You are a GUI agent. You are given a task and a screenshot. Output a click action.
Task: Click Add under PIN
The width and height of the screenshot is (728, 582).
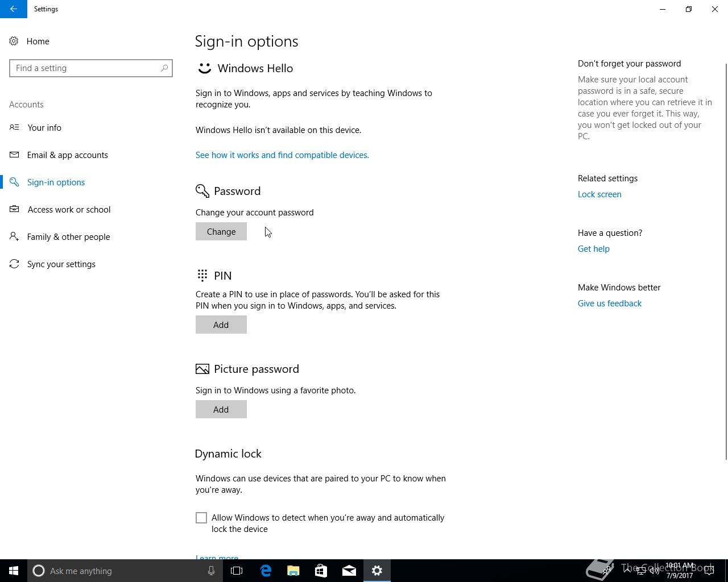(x=221, y=325)
